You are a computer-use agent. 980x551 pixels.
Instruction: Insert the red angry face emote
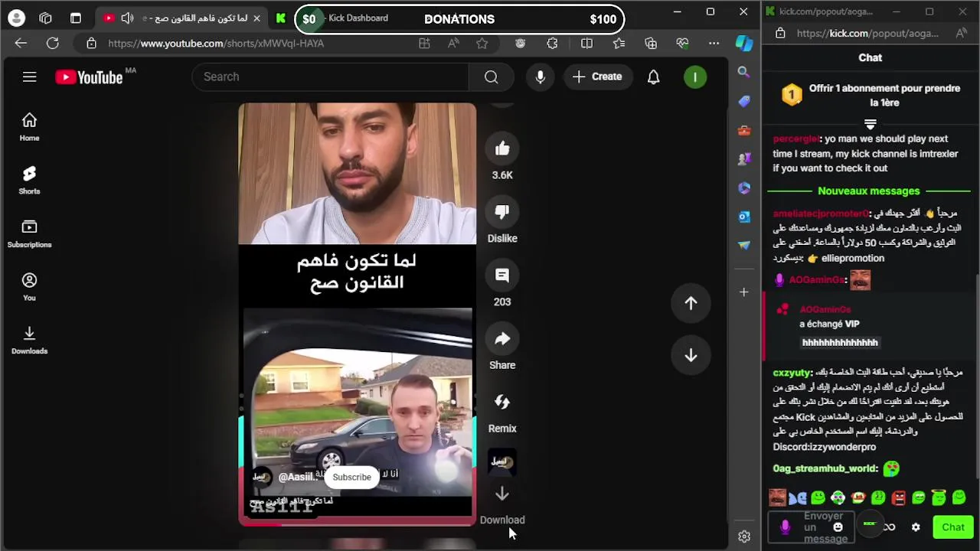pos(898,498)
